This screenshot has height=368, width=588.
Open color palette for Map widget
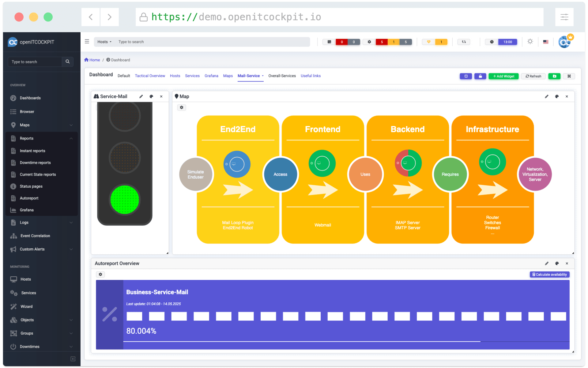point(557,96)
